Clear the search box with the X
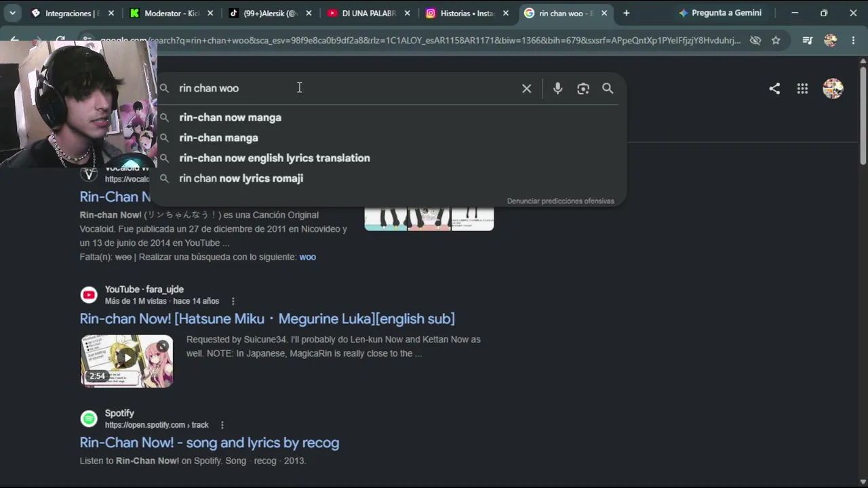Screen dimensions: 868x488 tap(526, 88)
